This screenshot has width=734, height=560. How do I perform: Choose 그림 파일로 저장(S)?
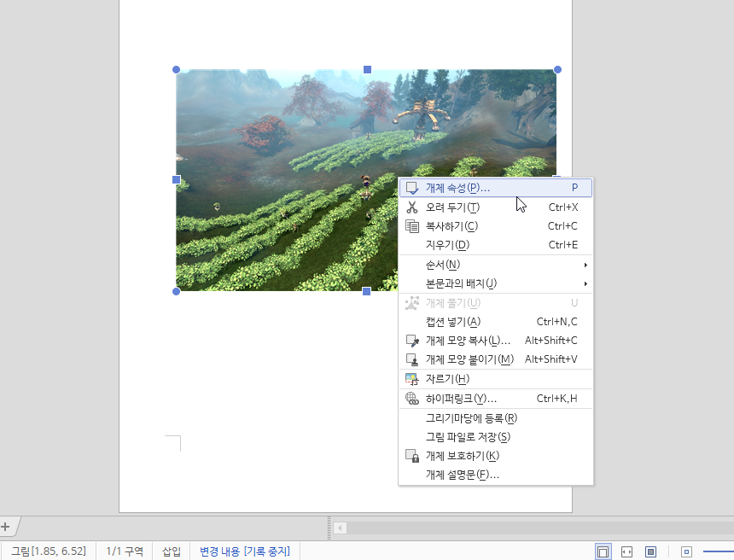pos(496,437)
